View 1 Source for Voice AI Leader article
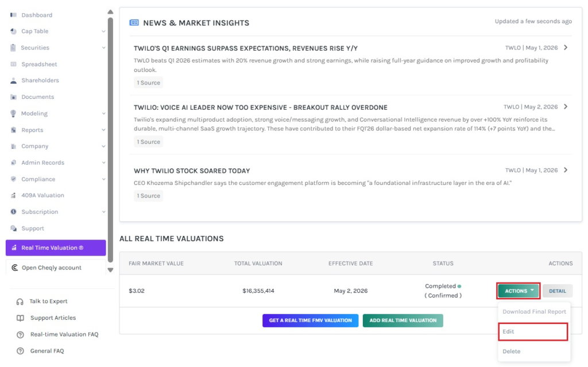 (x=149, y=142)
